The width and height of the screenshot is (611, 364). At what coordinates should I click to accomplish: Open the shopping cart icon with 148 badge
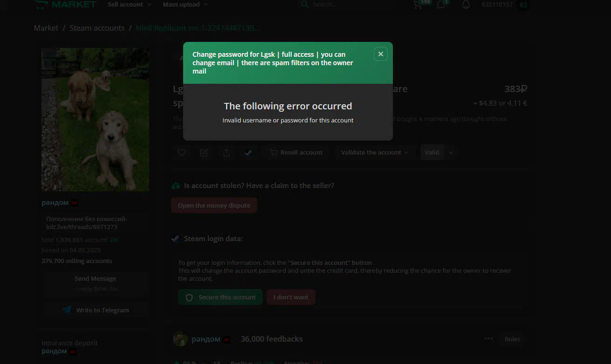click(x=418, y=5)
